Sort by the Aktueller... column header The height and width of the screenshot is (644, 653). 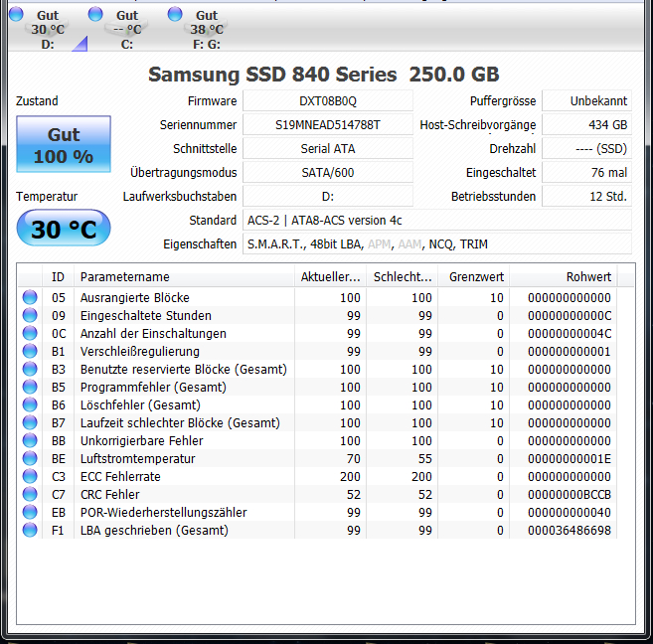point(330,277)
